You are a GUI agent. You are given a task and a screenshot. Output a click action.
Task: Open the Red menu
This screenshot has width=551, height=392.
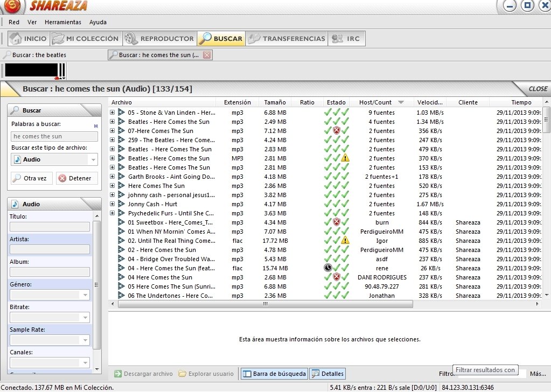click(x=14, y=22)
